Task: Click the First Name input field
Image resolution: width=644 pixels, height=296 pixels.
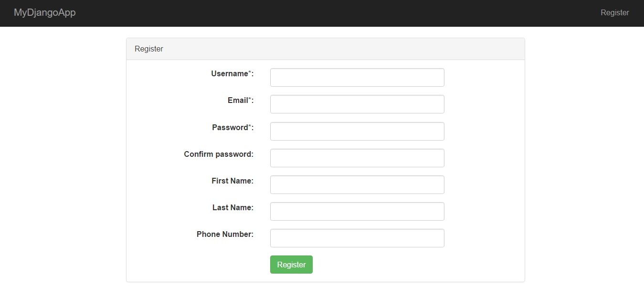Action: [357, 184]
